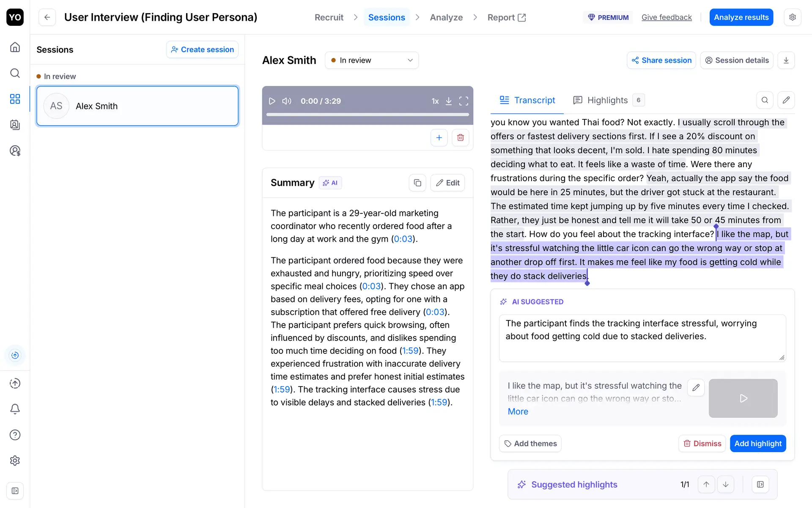Enter fullscreen video mode
Image resolution: width=812 pixels, height=508 pixels.
point(464,101)
